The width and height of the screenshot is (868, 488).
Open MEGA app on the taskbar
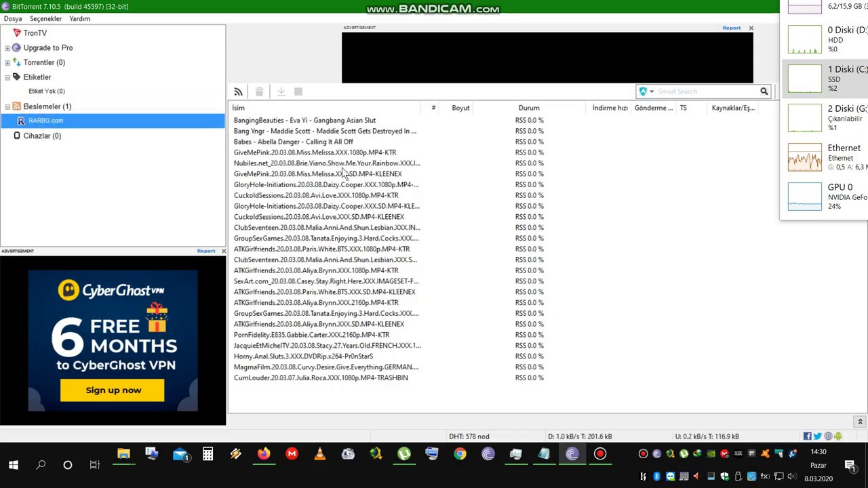pos(292,454)
